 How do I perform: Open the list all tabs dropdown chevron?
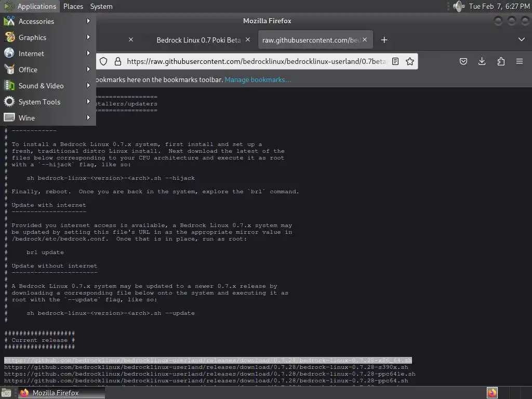(522, 39)
